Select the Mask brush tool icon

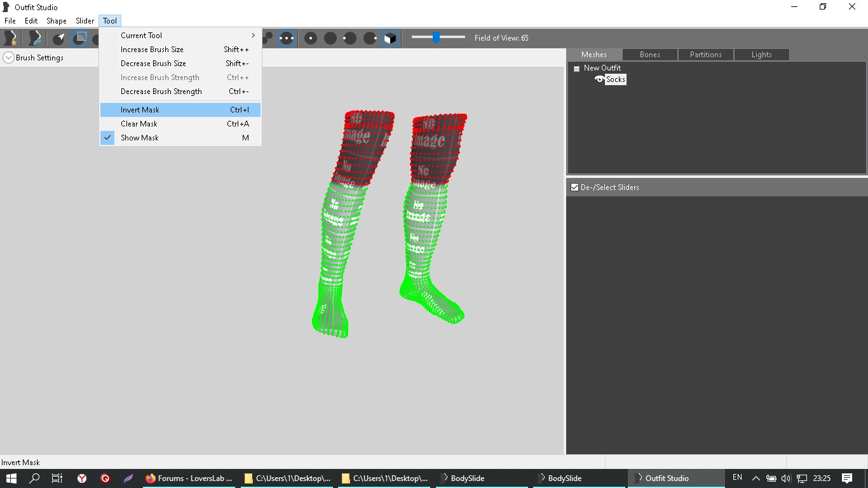point(79,38)
